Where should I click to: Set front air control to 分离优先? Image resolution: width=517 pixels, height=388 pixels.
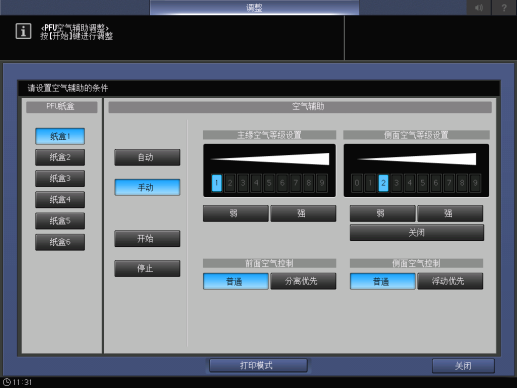click(x=303, y=281)
